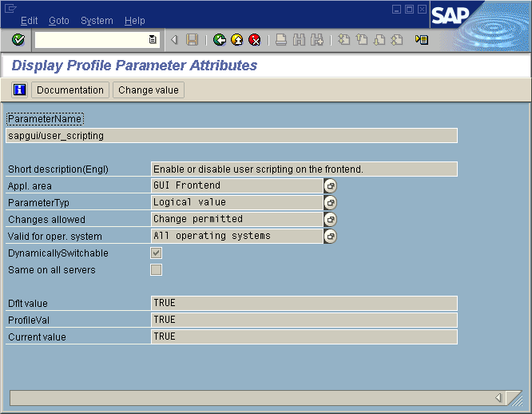532x414 pixels.
Task: Toggle the Same on all servers checkbox
Action: point(157,270)
